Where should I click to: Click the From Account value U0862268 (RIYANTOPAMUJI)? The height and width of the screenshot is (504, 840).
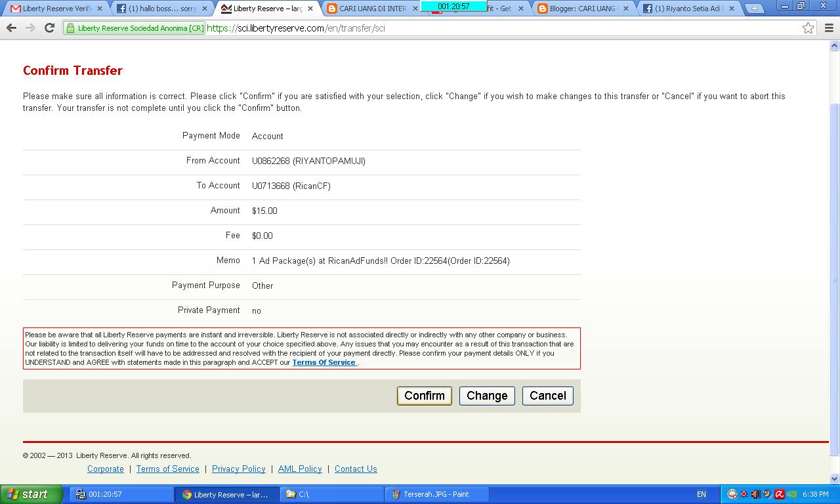pyautogui.click(x=308, y=161)
